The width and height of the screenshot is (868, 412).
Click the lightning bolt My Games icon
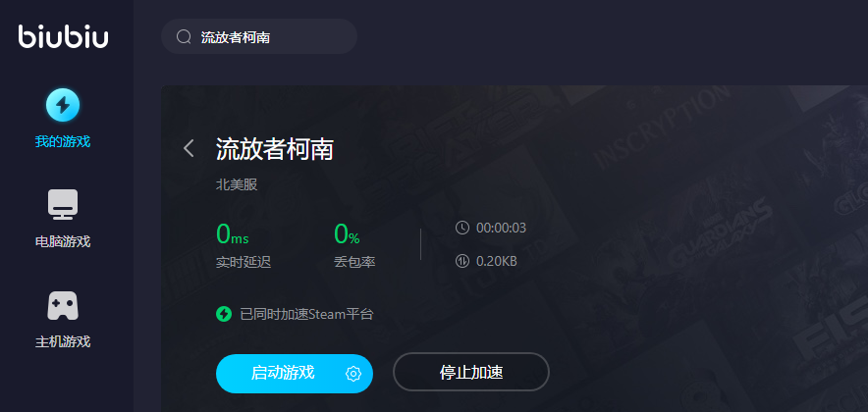tap(63, 105)
